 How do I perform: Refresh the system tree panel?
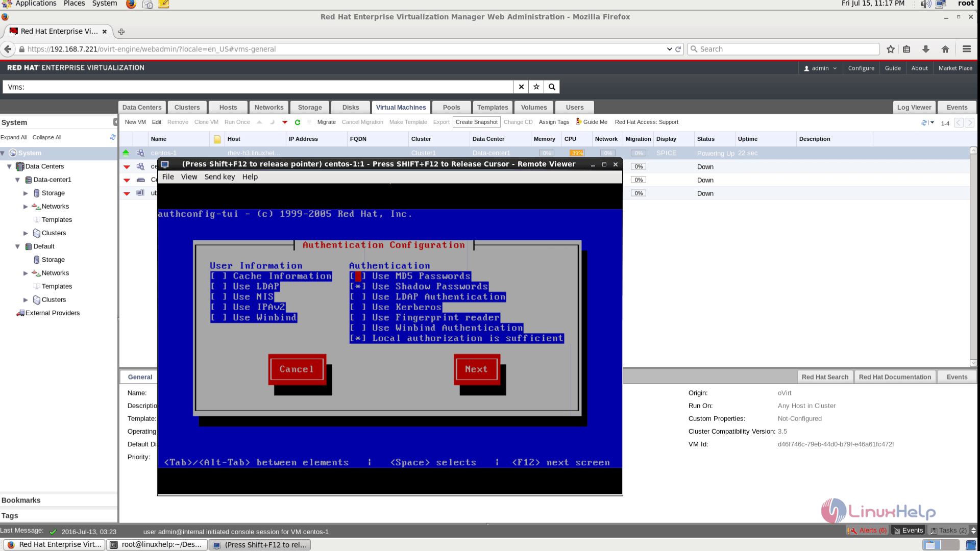click(113, 137)
